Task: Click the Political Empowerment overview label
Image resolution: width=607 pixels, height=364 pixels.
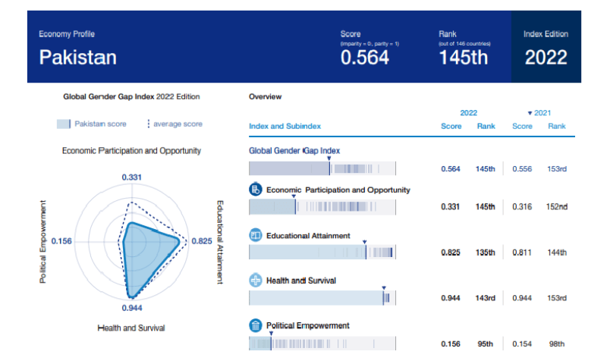Action: point(308,326)
